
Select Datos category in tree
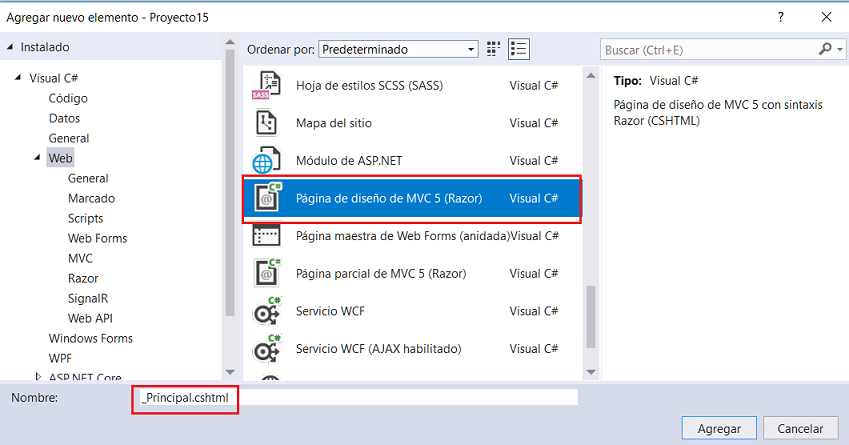click(x=64, y=118)
